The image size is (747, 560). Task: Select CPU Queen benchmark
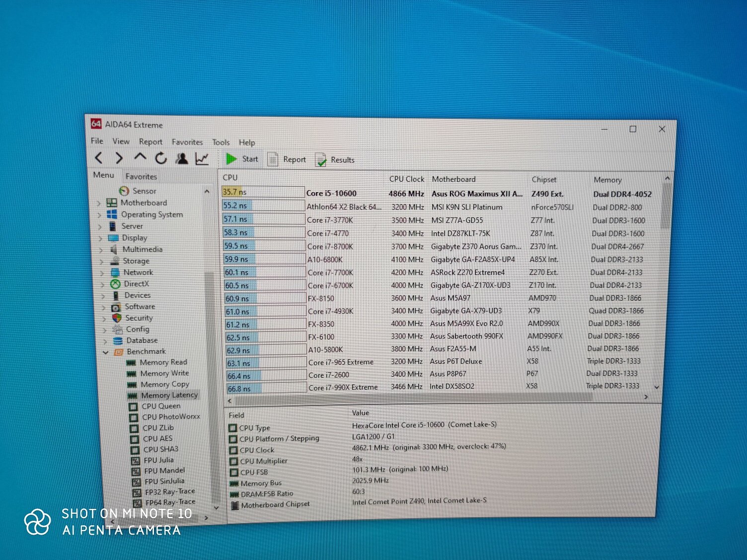(154, 406)
